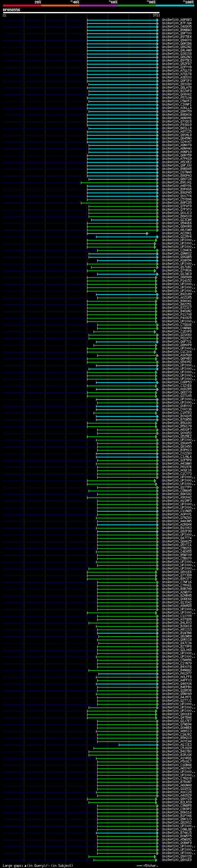Select the UniRef100_A9NVT9 label
197x868 pixels.
pos(176,145)
